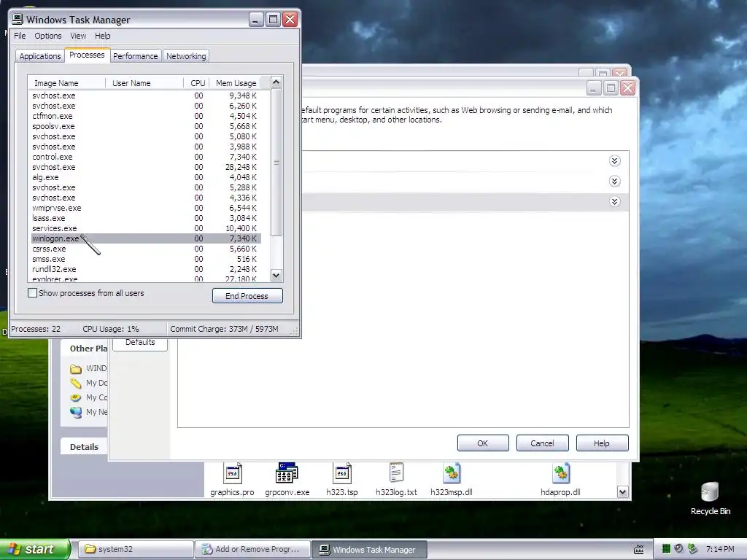
Task: Select the h323log.txt file icon
Action: click(x=396, y=473)
